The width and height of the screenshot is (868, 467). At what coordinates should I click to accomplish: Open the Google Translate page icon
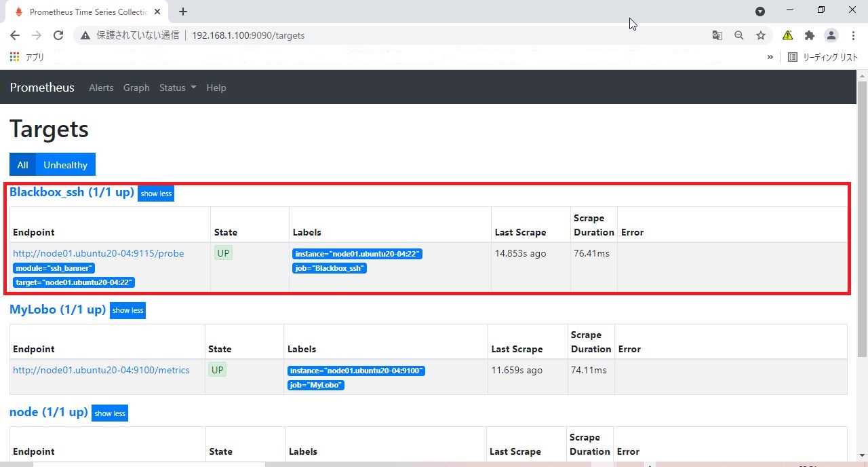(717, 35)
